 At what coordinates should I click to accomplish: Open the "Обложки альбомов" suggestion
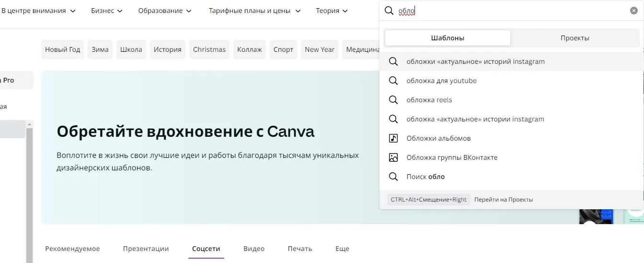click(x=512, y=138)
